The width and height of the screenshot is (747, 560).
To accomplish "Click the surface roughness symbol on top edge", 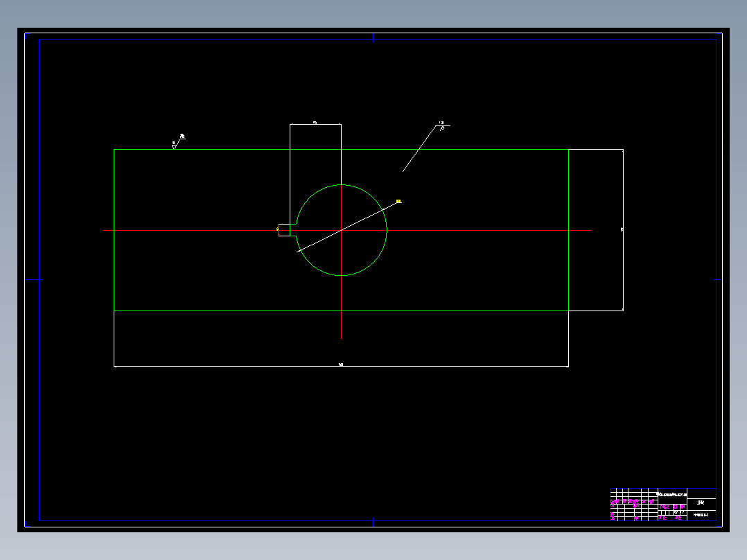I will (x=177, y=143).
